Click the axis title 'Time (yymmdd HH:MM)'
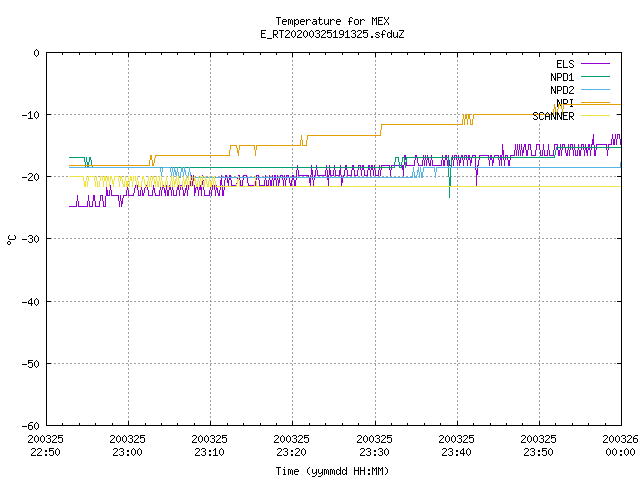 (x=332, y=471)
